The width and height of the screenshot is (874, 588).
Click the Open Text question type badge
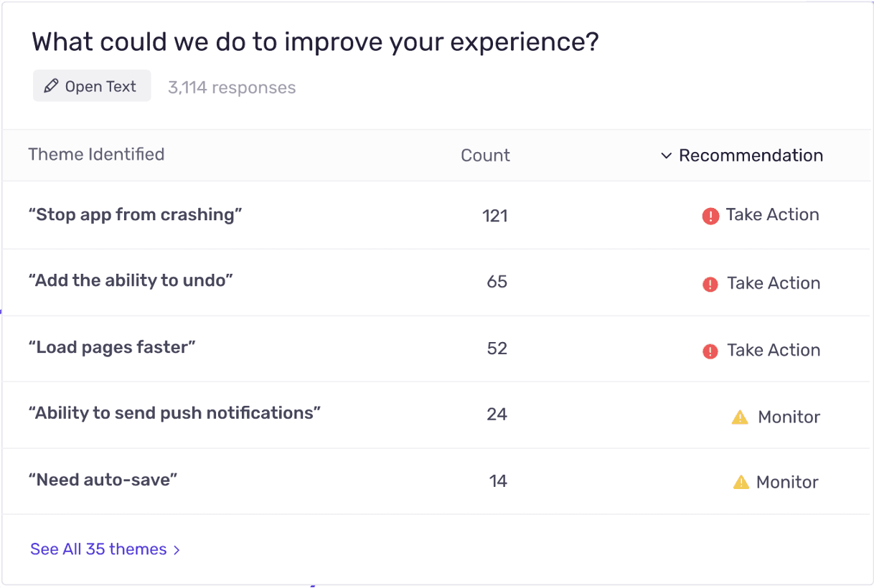(92, 85)
